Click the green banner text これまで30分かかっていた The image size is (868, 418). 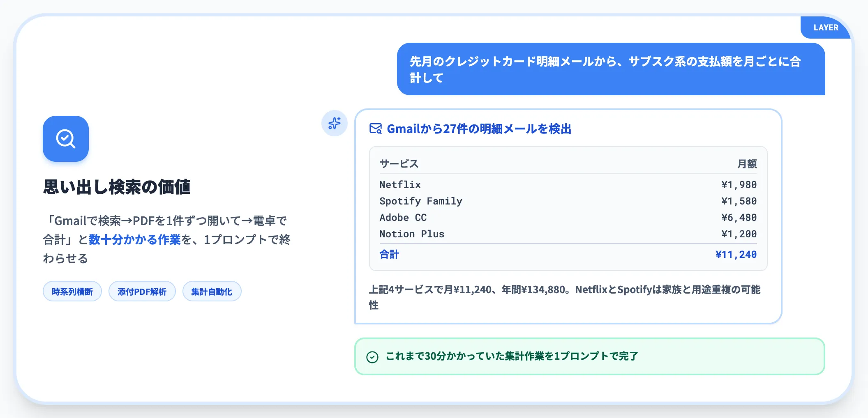pyautogui.click(x=512, y=356)
